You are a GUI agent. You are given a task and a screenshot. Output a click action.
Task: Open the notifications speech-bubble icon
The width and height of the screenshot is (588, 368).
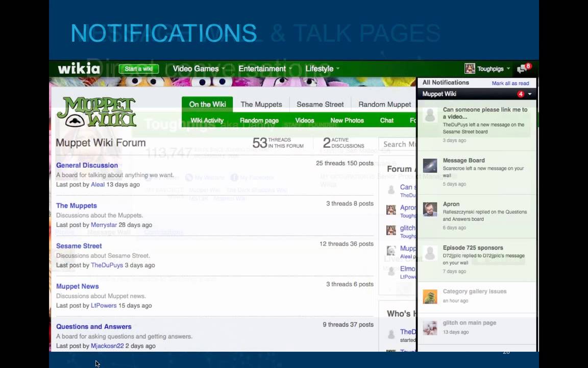(x=522, y=69)
